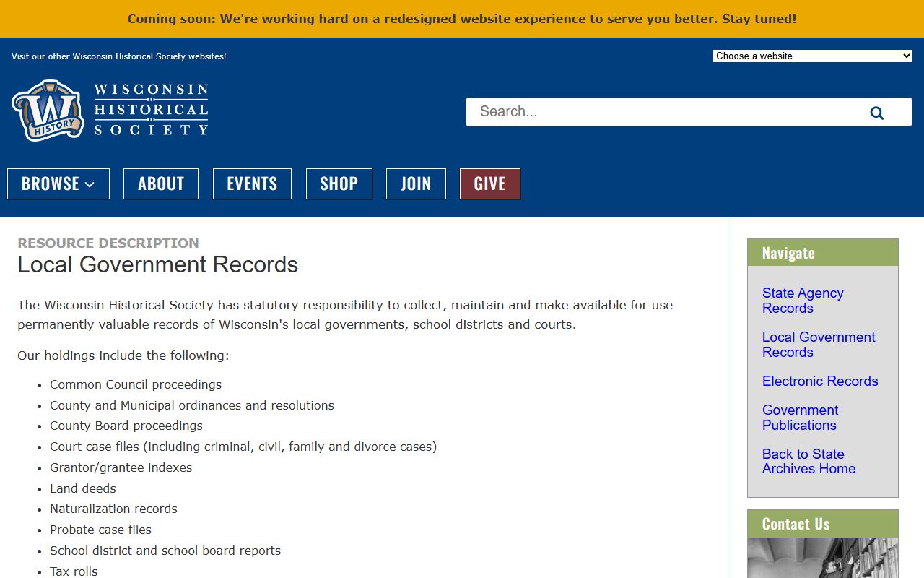Select the Join menu item
This screenshot has height=578, width=924.
pos(416,184)
